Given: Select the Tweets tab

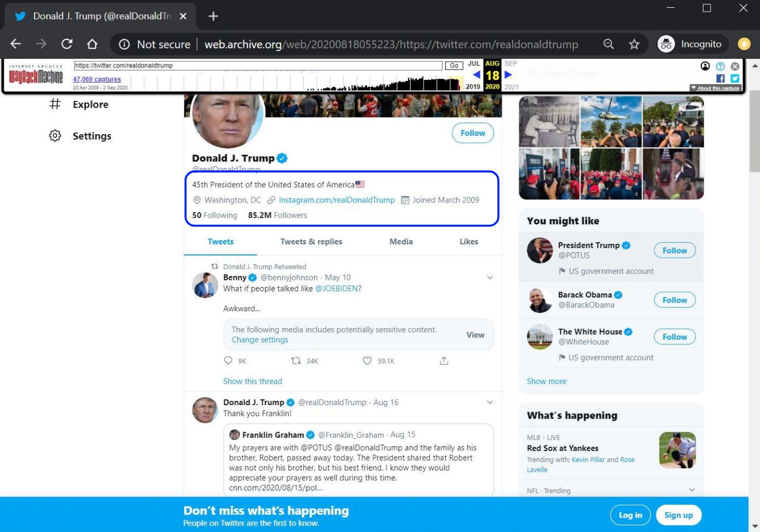Looking at the screenshot, I should (x=221, y=242).
